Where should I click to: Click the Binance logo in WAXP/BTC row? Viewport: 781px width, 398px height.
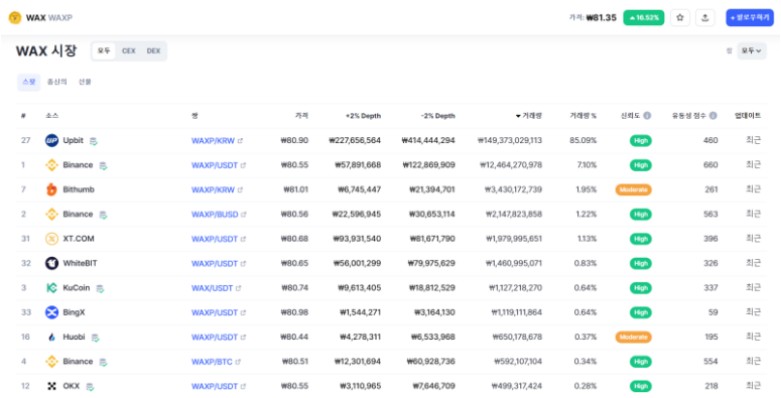[52, 361]
